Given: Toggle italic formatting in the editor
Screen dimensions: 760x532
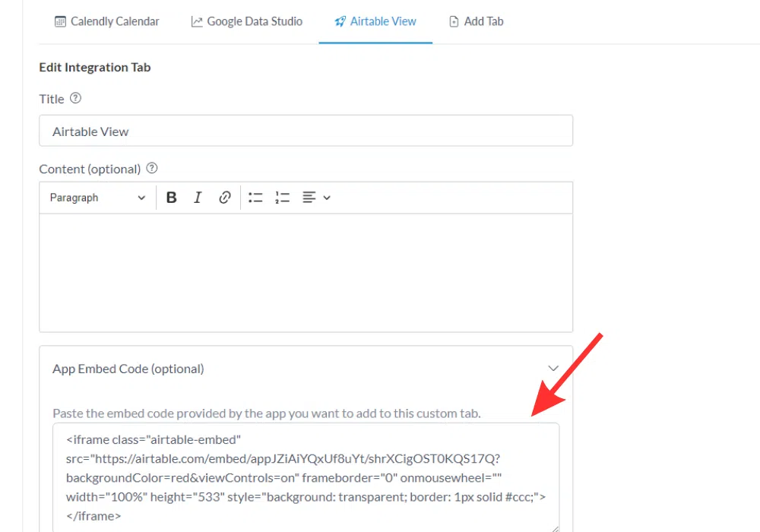Looking at the screenshot, I should coord(198,198).
